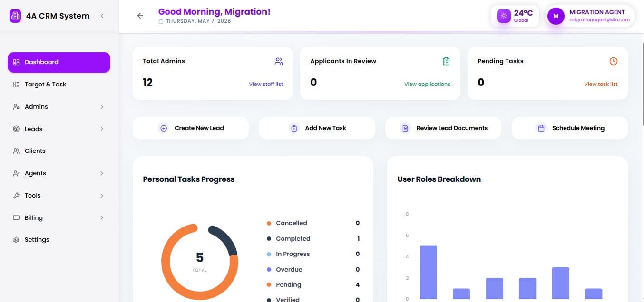
Task: Click the Create New Lead button
Action: pyautogui.click(x=191, y=128)
